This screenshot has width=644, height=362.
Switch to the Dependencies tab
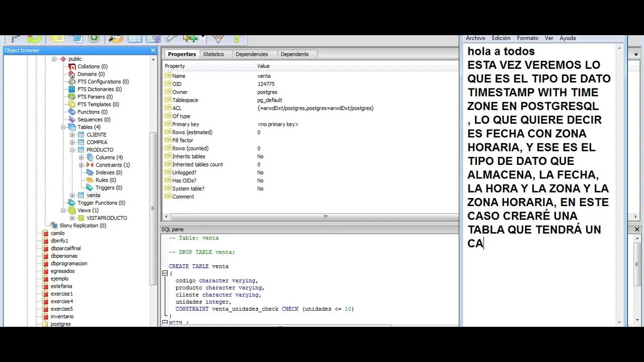pyautogui.click(x=252, y=54)
